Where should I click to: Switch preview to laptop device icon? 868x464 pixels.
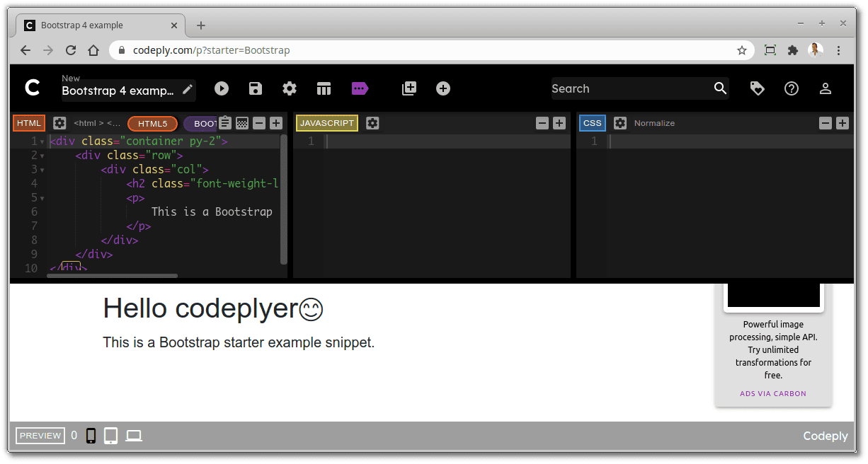[x=134, y=436]
